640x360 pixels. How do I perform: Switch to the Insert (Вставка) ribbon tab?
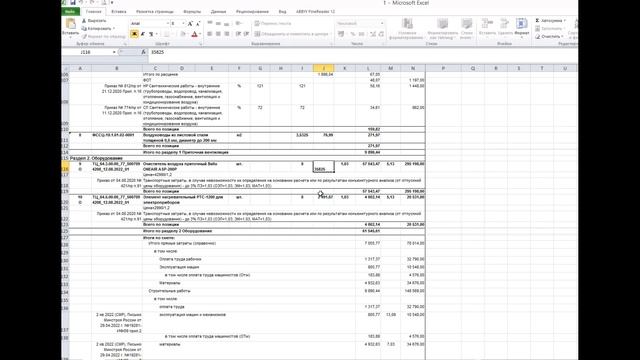119,11
